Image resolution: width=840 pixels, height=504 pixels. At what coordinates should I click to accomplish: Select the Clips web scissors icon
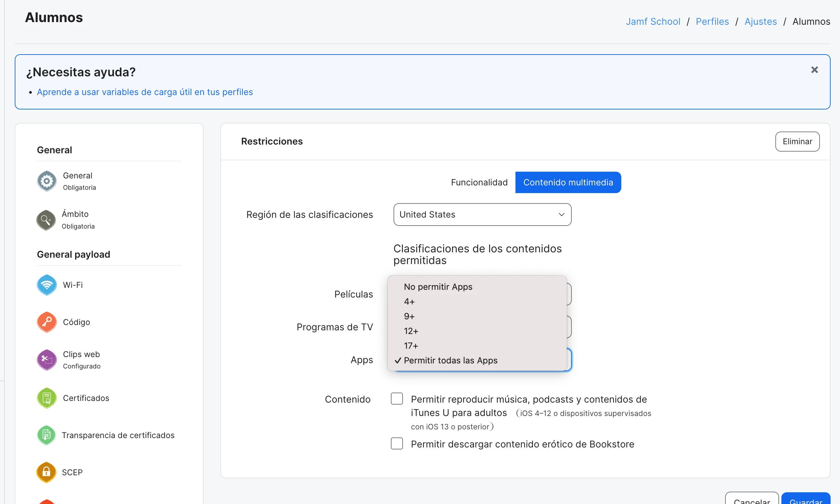click(47, 360)
